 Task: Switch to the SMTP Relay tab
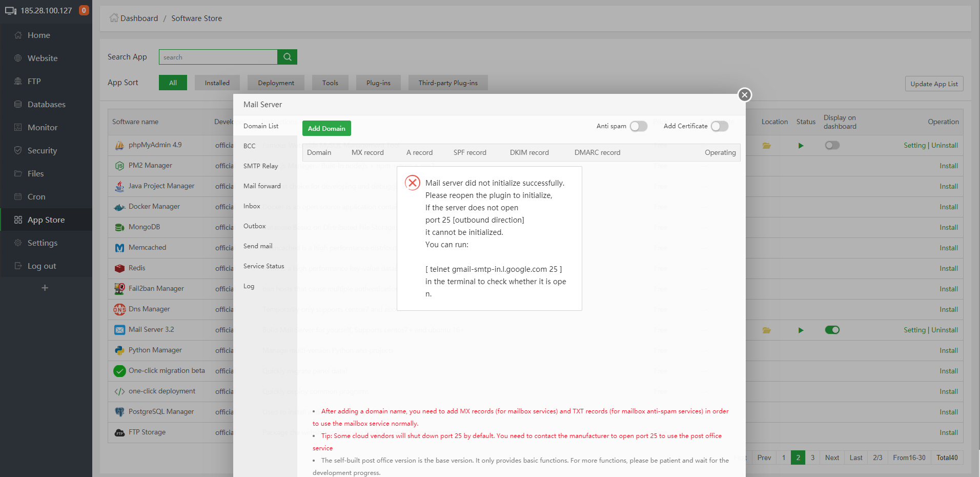pos(260,166)
